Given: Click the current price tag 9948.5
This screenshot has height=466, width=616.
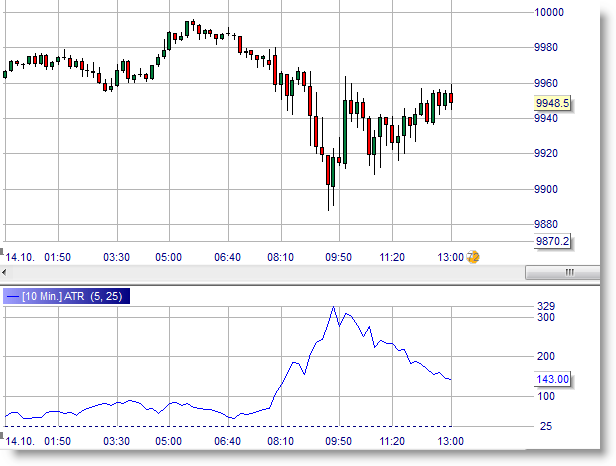Looking at the screenshot, I should point(552,102).
